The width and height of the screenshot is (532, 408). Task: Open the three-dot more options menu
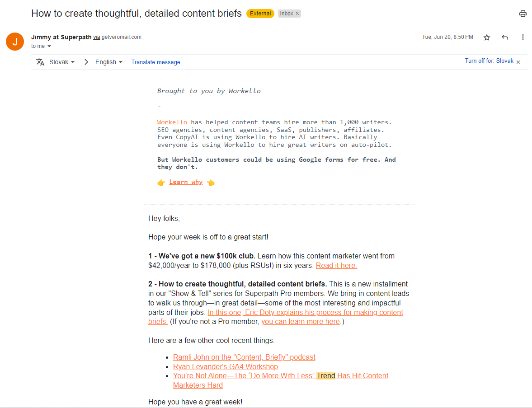click(x=523, y=37)
